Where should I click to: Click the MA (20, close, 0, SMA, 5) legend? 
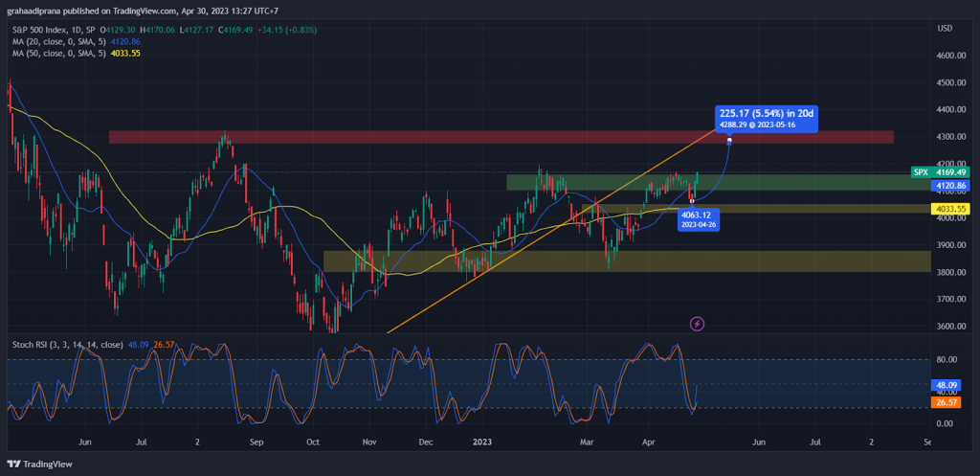pyautogui.click(x=59, y=41)
